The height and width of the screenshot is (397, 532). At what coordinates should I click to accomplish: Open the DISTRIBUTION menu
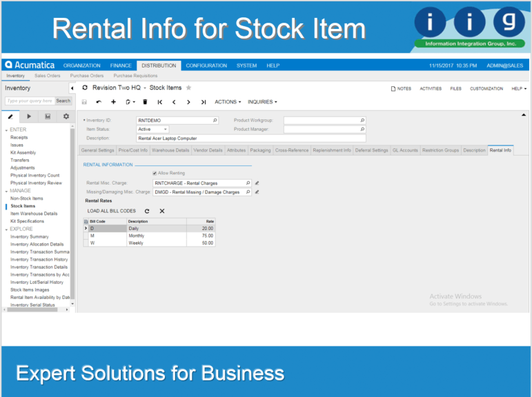pos(159,65)
